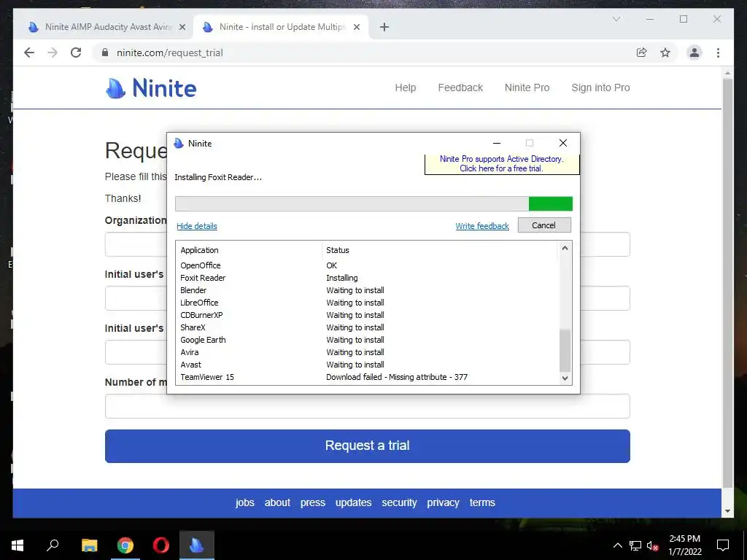Open the notification center icon

tap(723, 545)
